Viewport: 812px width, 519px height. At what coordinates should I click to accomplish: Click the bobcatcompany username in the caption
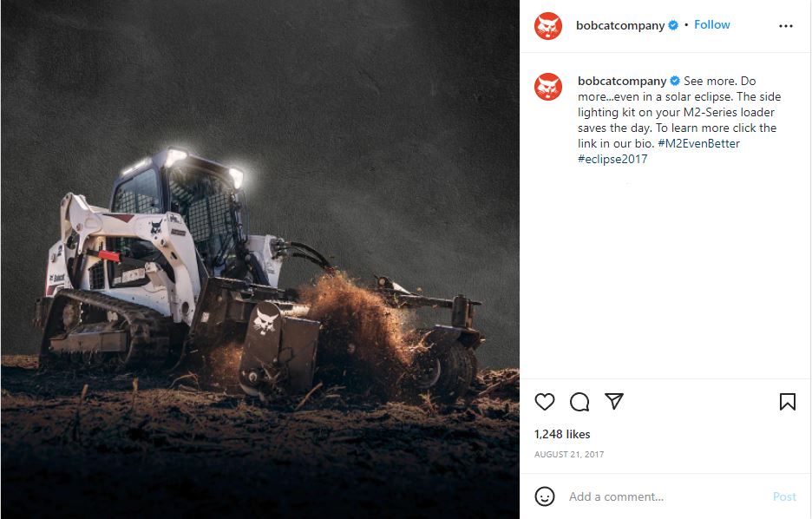tap(622, 81)
